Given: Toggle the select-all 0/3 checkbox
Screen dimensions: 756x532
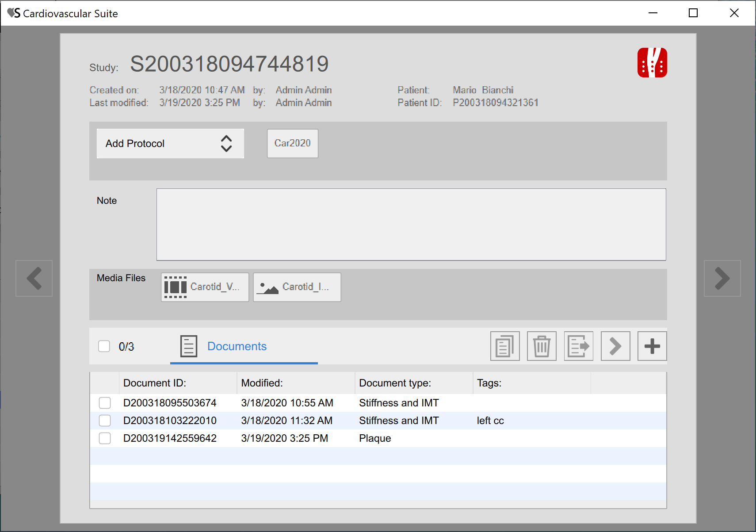Looking at the screenshot, I should tap(104, 346).
